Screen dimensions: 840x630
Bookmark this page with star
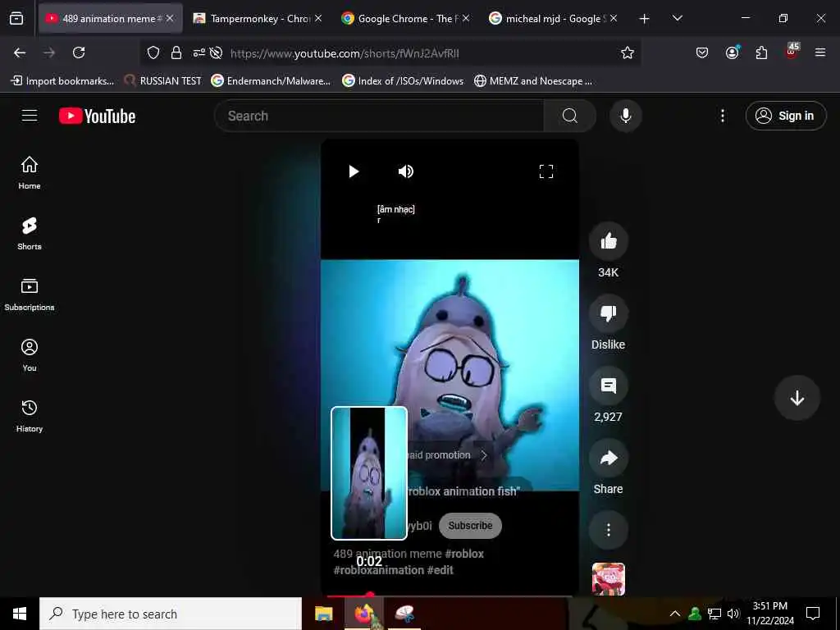point(628,52)
